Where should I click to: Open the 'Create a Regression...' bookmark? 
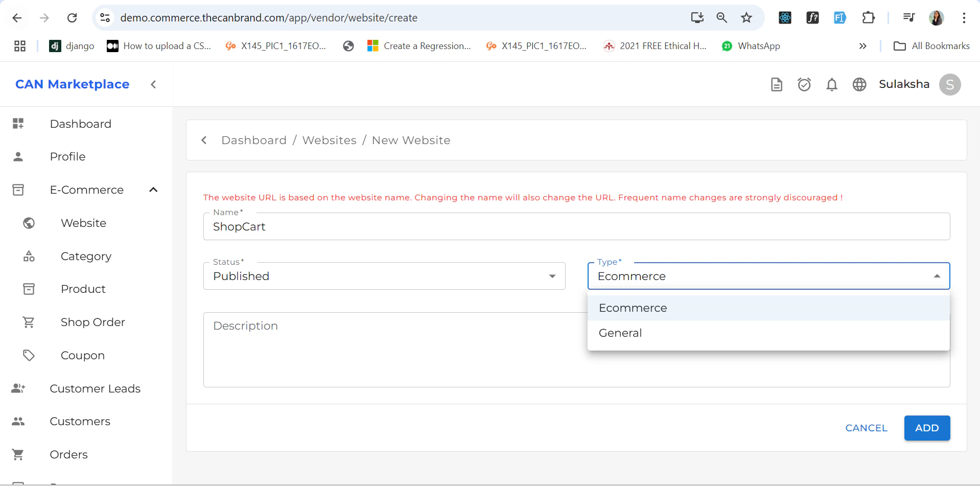point(419,46)
